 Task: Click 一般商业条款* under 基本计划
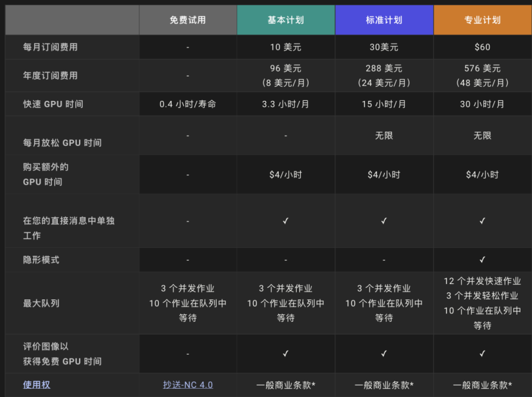[286, 385]
